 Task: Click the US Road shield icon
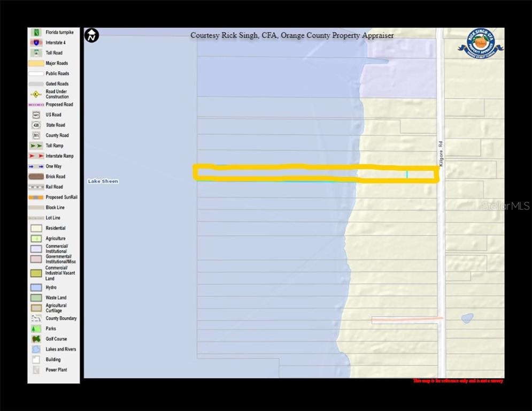36,115
